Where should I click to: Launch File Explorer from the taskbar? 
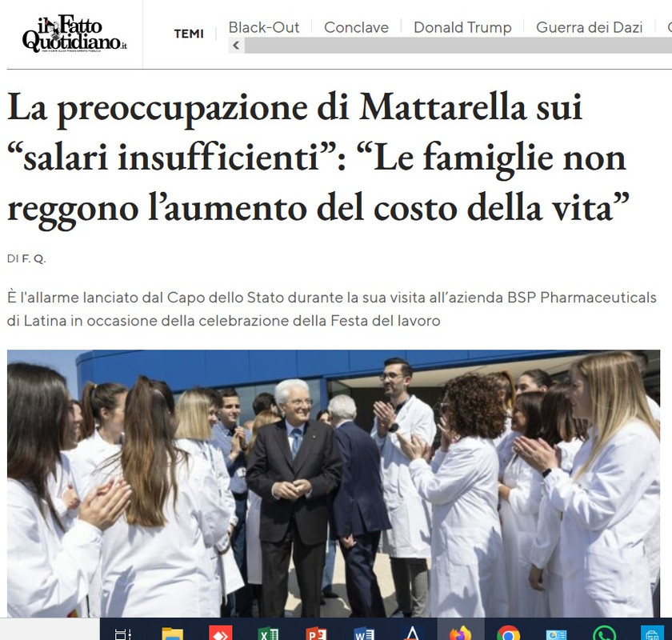pyautogui.click(x=172, y=634)
